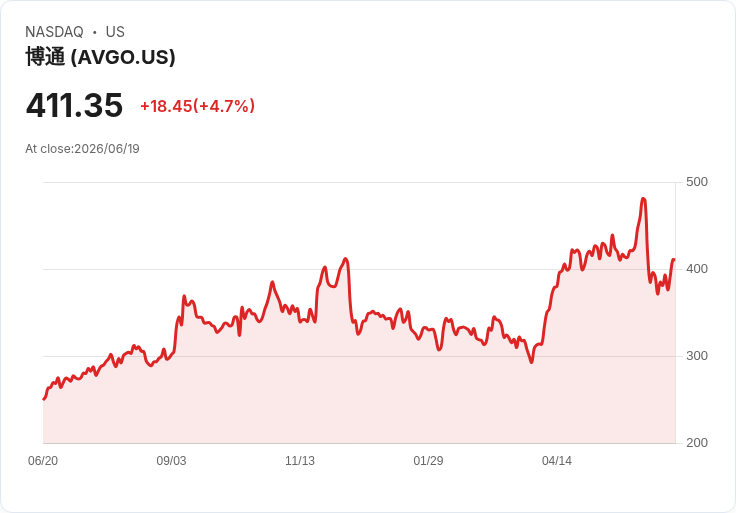Image resolution: width=736 pixels, height=513 pixels.
Task: Click the 300 price axis label
Action: pyautogui.click(x=697, y=356)
